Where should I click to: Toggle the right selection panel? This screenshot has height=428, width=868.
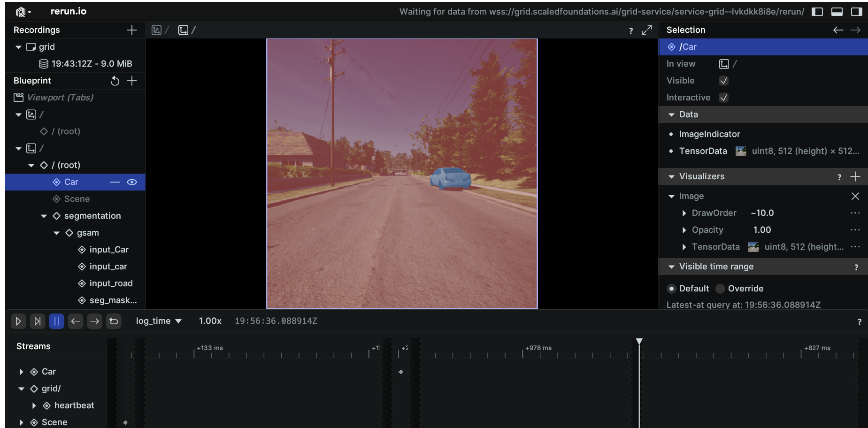857,12
